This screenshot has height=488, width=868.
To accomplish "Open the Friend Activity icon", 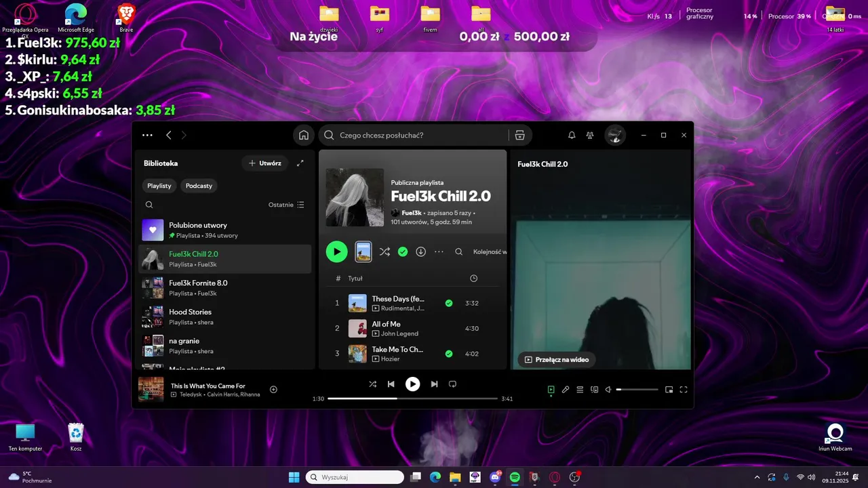I will pyautogui.click(x=590, y=135).
